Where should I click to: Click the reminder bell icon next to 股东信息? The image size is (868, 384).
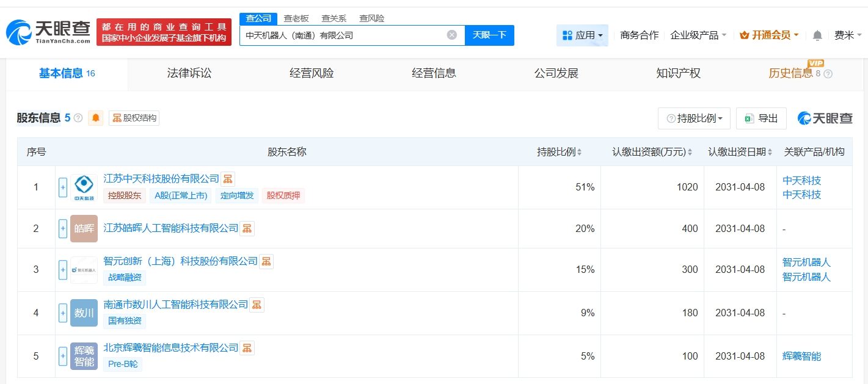pyautogui.click(x=95, y=118)
